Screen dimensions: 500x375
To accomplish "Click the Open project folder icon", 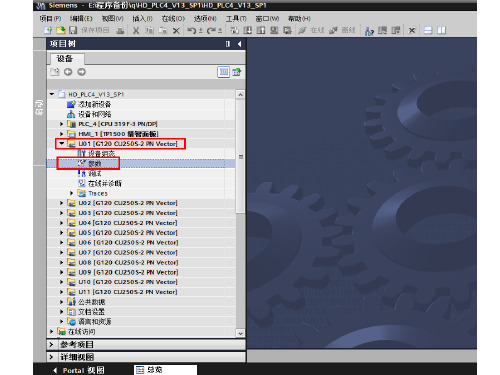I will coord(61,30).
